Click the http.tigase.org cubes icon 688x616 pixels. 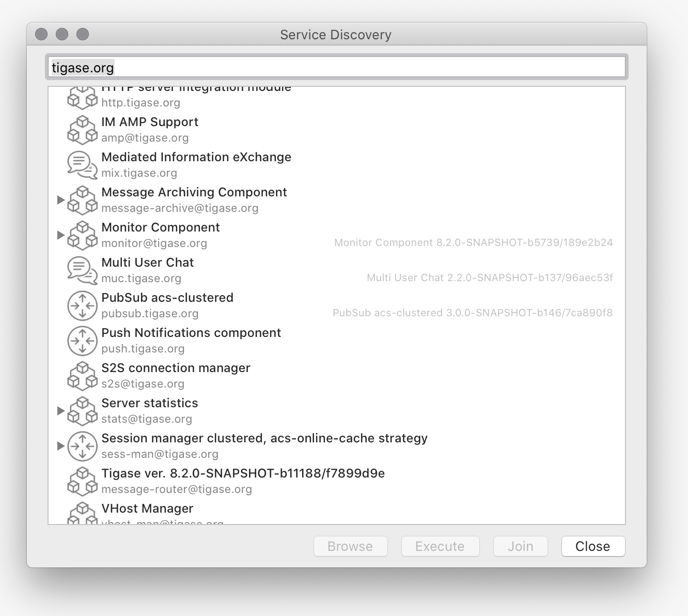coord(83,98)
